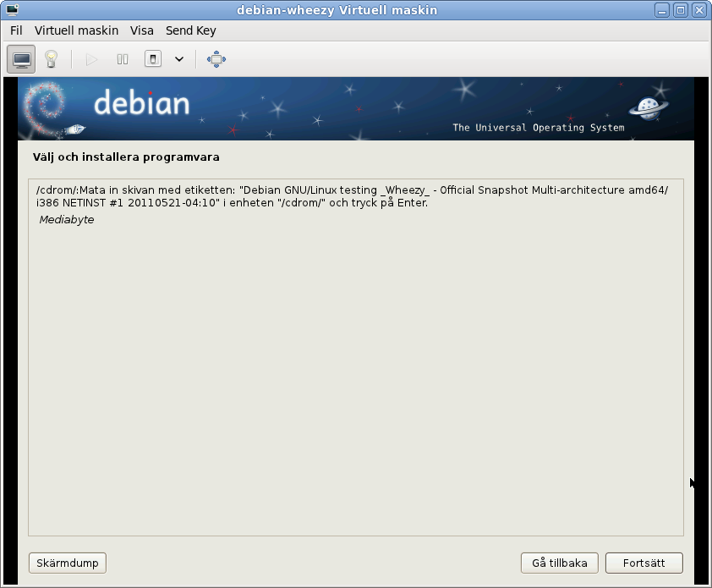The height and width of the screenshot is (588, 712).
Task: Expand the shutdown options dropdown arrow
Action: point(179,59)
